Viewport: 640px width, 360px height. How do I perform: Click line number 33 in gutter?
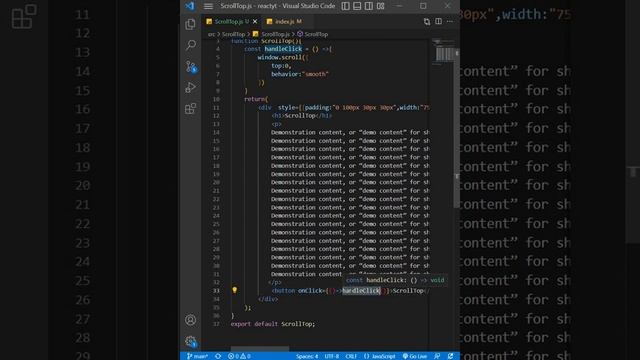[x=216, y=291]
